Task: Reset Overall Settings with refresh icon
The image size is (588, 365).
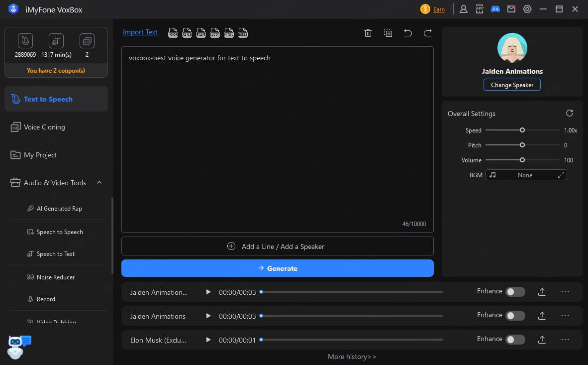Action: point(569,113)
